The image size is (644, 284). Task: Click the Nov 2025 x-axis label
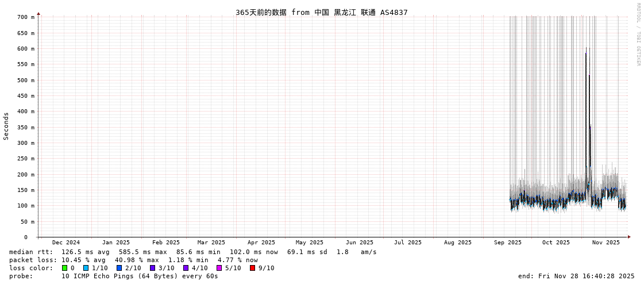click(x=606, y=243)
